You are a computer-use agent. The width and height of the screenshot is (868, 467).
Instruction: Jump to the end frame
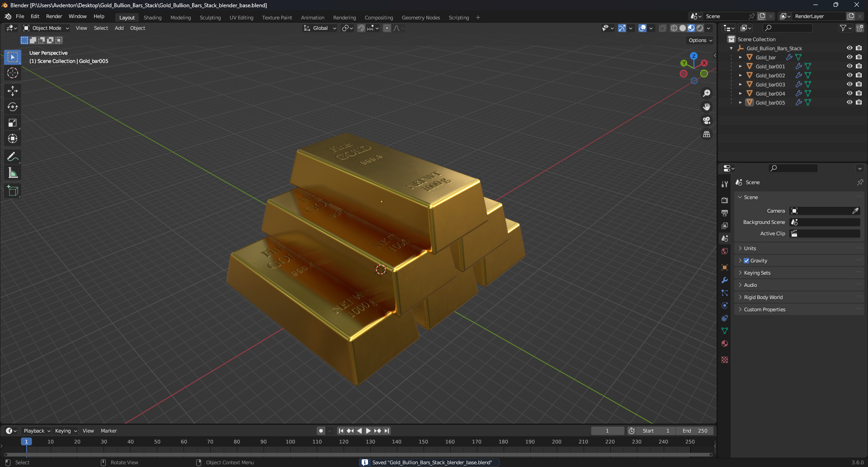pyautogui.click(x=387, y=431)
